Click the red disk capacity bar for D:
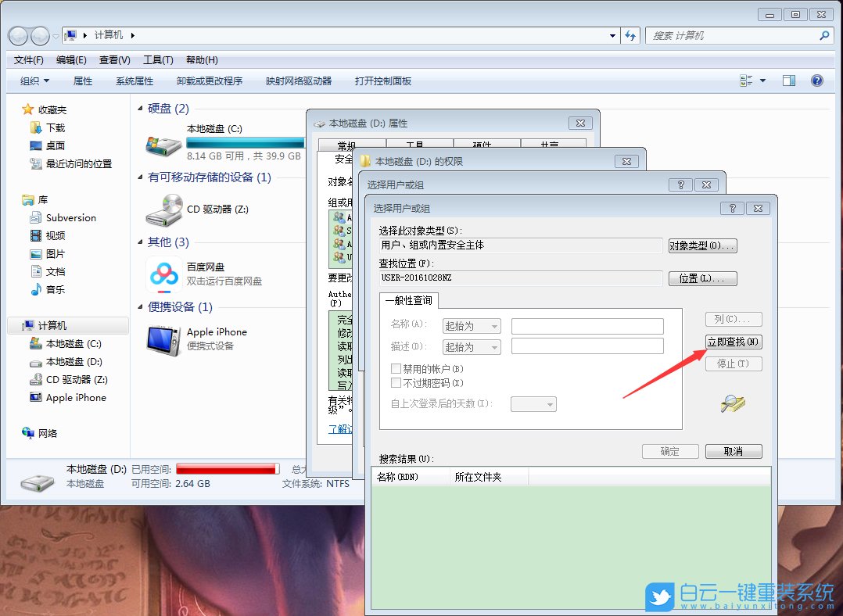843x616 pixels. pyautogui.click(x=228, y=467)
